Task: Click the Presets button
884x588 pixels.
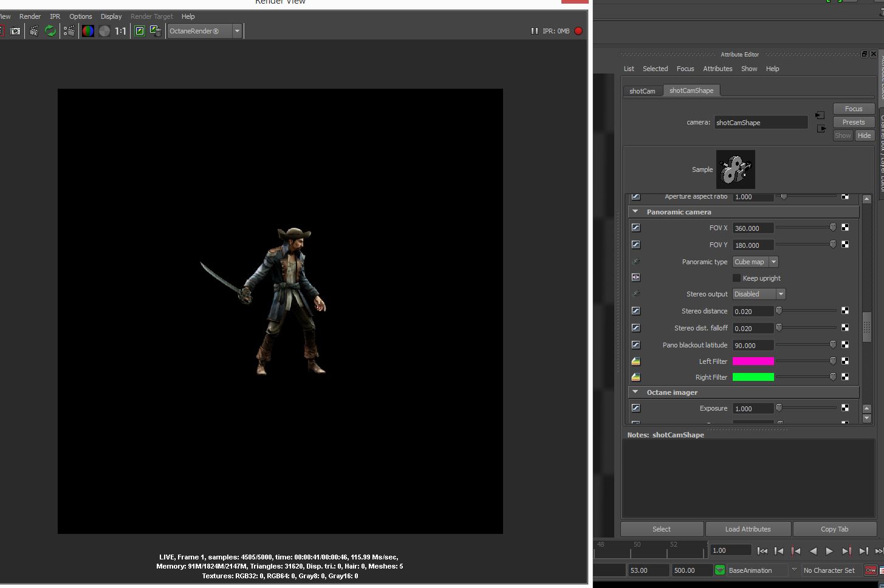Action: click(x=853, y=122)
